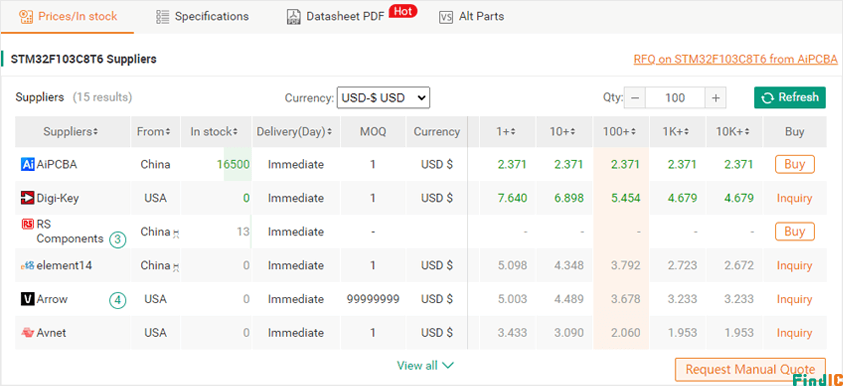
Task: Click the Hot badge on Datasheet PDF
Action: [403, 10]
